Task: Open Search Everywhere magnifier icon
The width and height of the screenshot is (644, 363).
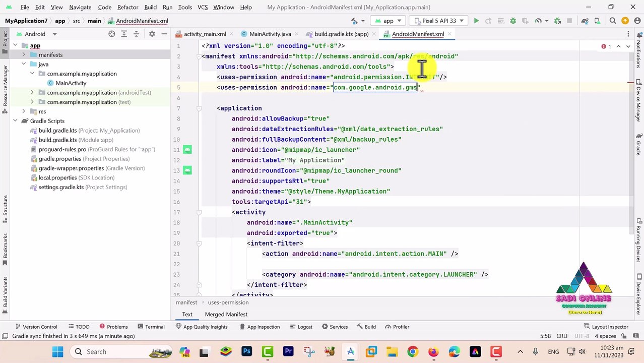Action: [613, 21]
